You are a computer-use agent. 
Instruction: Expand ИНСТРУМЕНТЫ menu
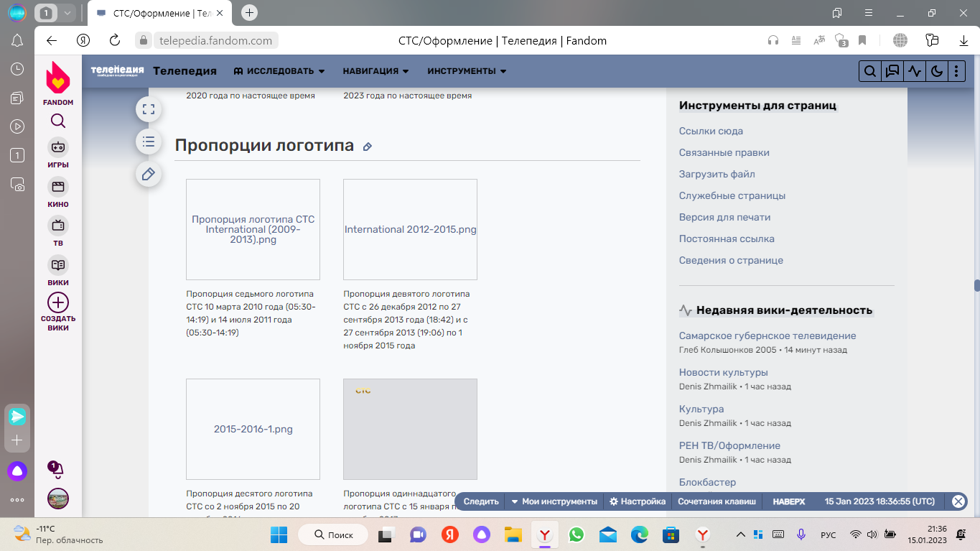pyautogui.click(x=467, y=71)
